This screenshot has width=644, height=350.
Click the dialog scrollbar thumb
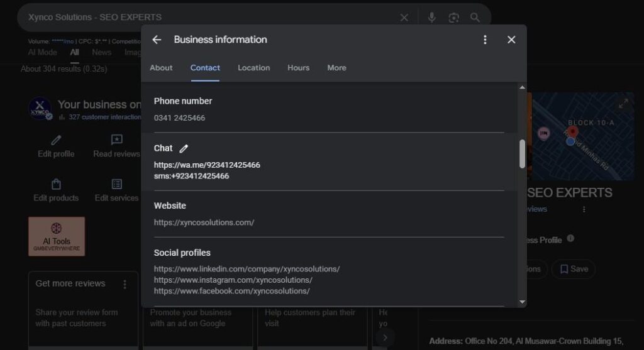tap(522, 154)
